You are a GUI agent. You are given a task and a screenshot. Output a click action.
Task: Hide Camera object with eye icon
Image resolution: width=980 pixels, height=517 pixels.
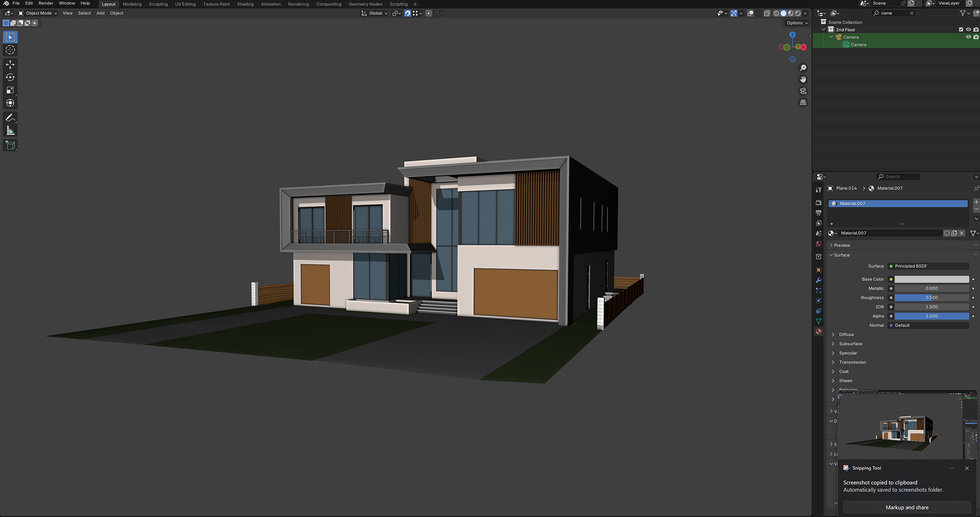pos(968,37)
